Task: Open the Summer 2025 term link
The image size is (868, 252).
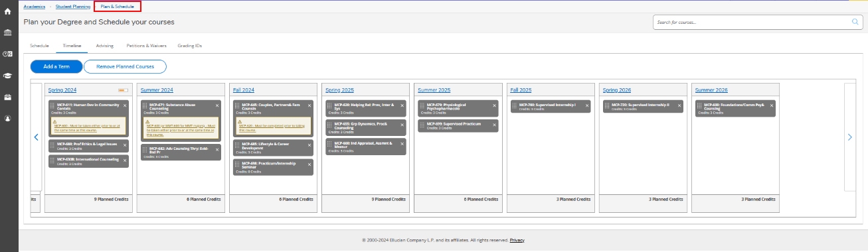Action: [434, 90]
